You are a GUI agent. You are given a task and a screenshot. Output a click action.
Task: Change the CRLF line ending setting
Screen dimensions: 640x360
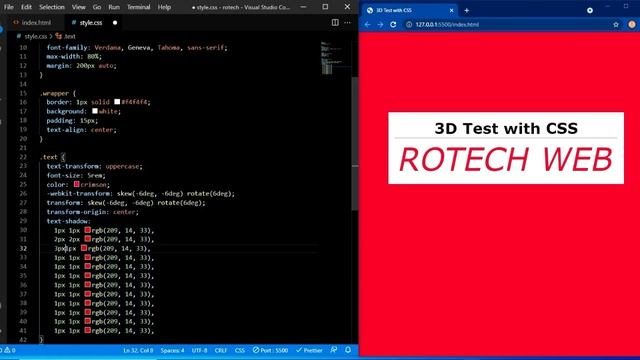(221, 350)
